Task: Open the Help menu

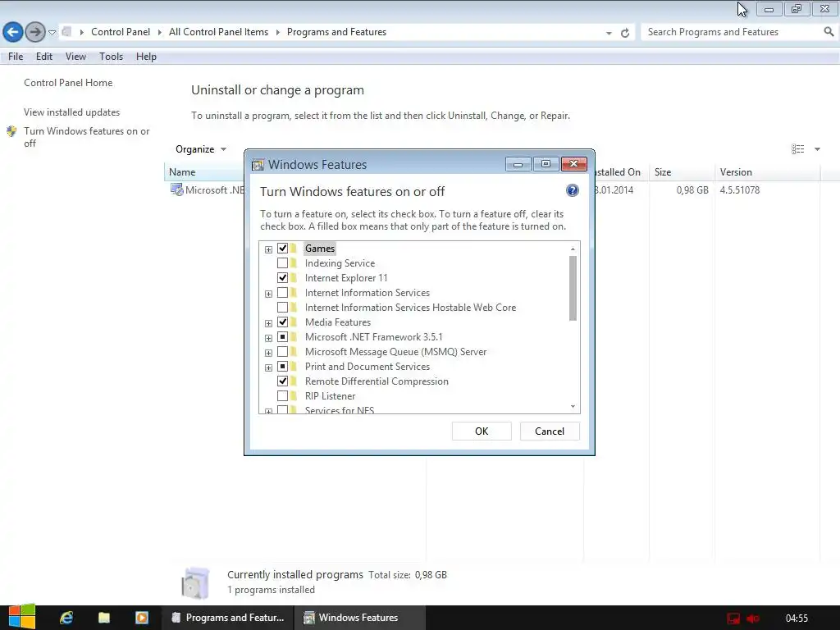Action: [x=146, y=57]
